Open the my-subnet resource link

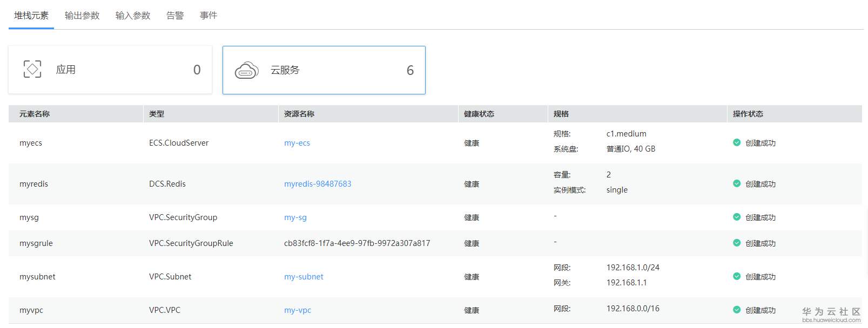tap(304, 277)
